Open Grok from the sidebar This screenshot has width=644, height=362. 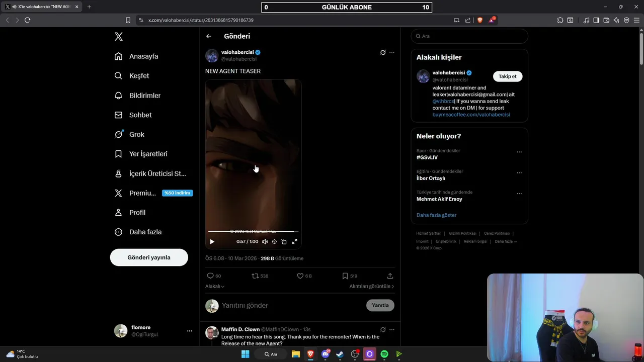click(x=129, y=134)
